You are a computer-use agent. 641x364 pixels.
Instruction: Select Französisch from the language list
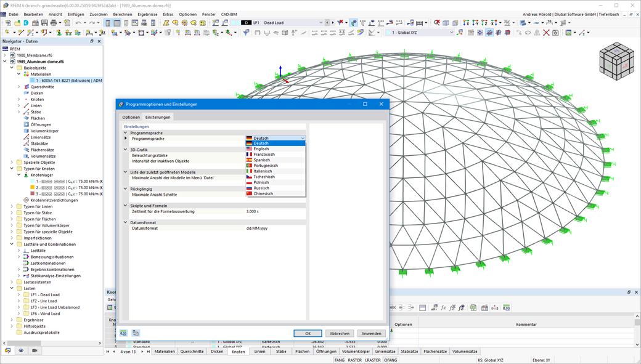276,155
